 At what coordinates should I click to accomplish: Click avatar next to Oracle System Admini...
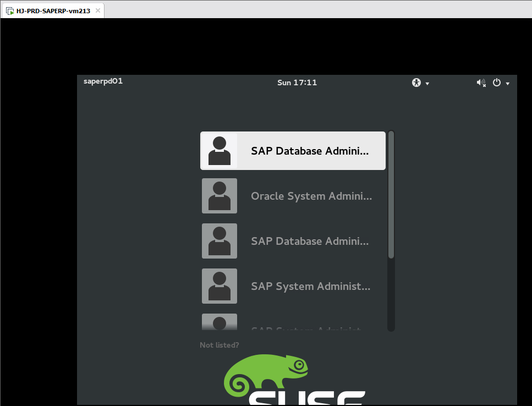tap(220, 196)
